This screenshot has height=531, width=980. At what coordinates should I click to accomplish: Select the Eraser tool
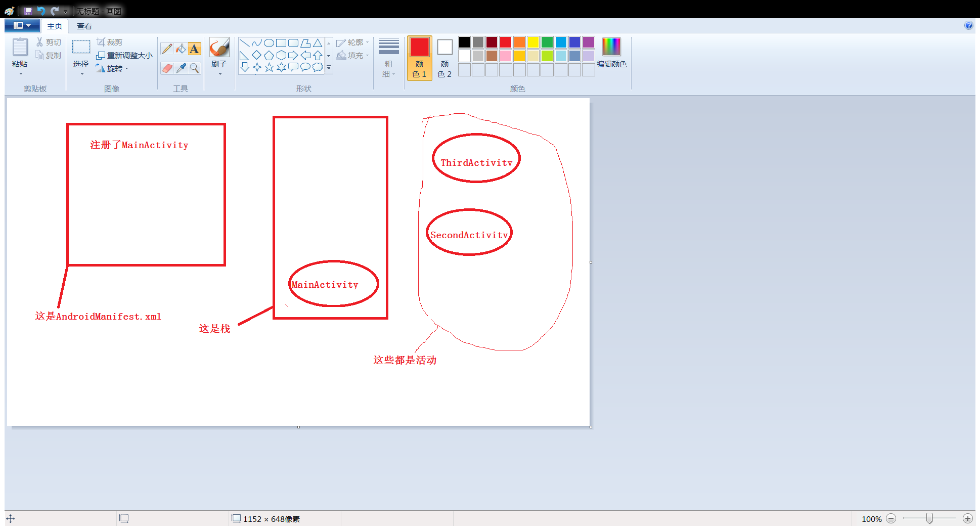pos(167,68)
